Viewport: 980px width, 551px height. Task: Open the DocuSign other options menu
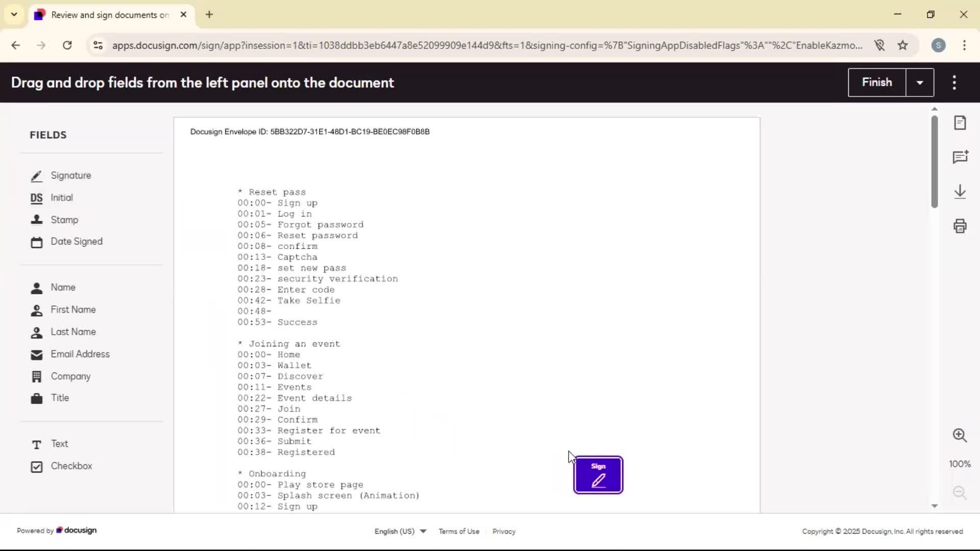point(954,83)
